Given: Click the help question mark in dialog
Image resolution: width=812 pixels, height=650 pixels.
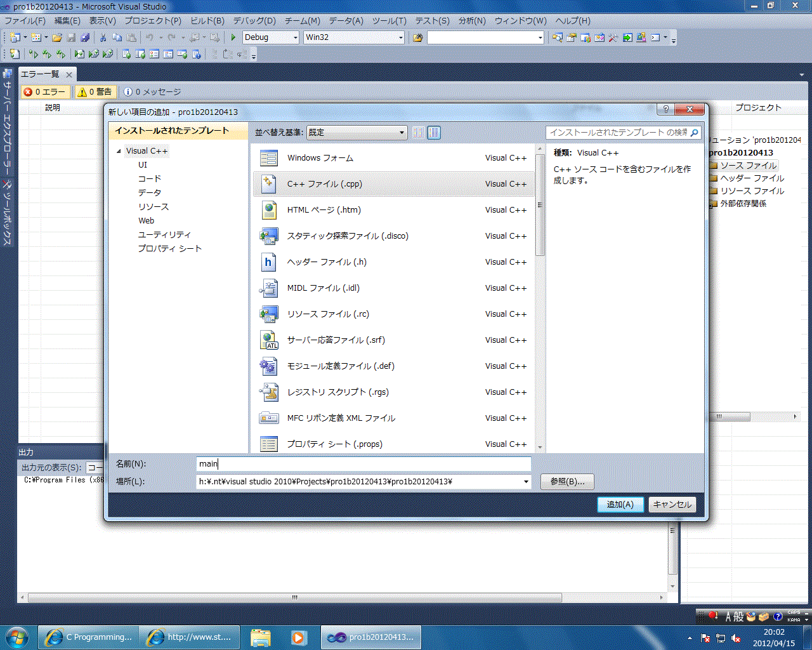Looking at the screenshot, I should (665, 109).
